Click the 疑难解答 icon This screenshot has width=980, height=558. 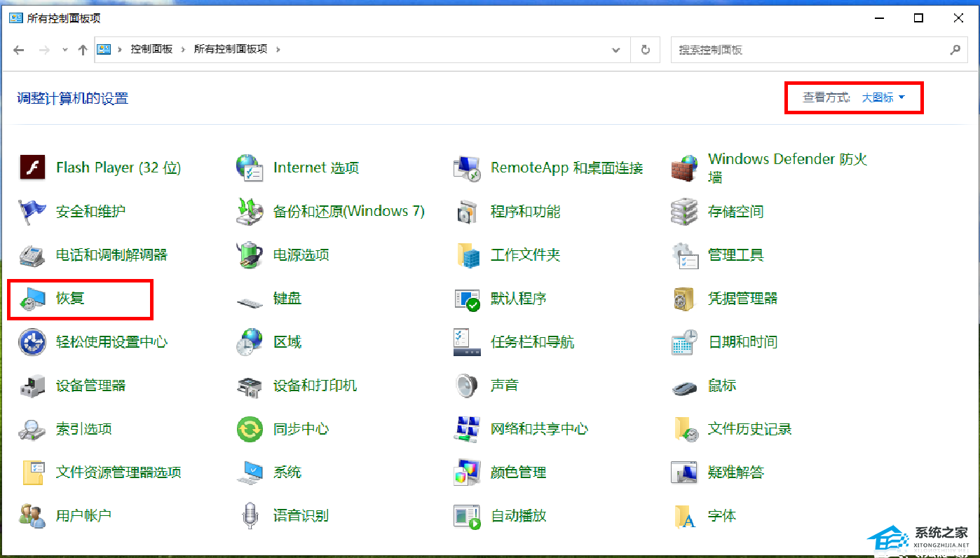(685, 472)
